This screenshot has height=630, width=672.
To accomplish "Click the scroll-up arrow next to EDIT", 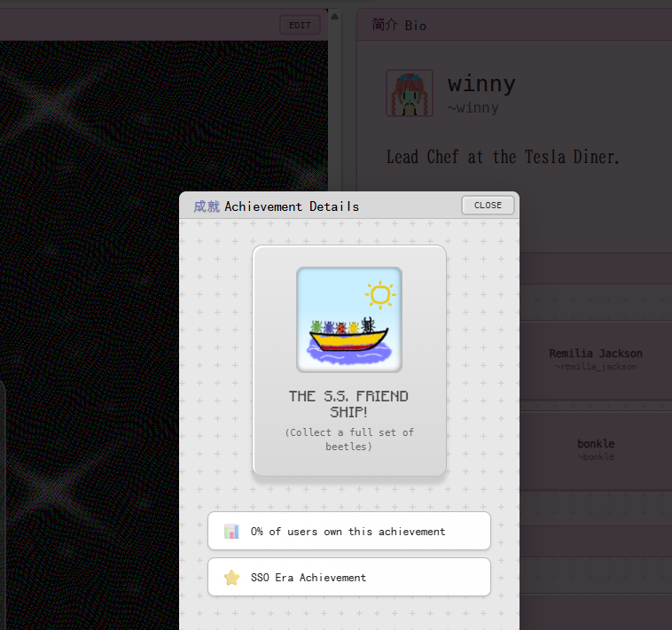I will pyautogui.click(x=335, y=17).
